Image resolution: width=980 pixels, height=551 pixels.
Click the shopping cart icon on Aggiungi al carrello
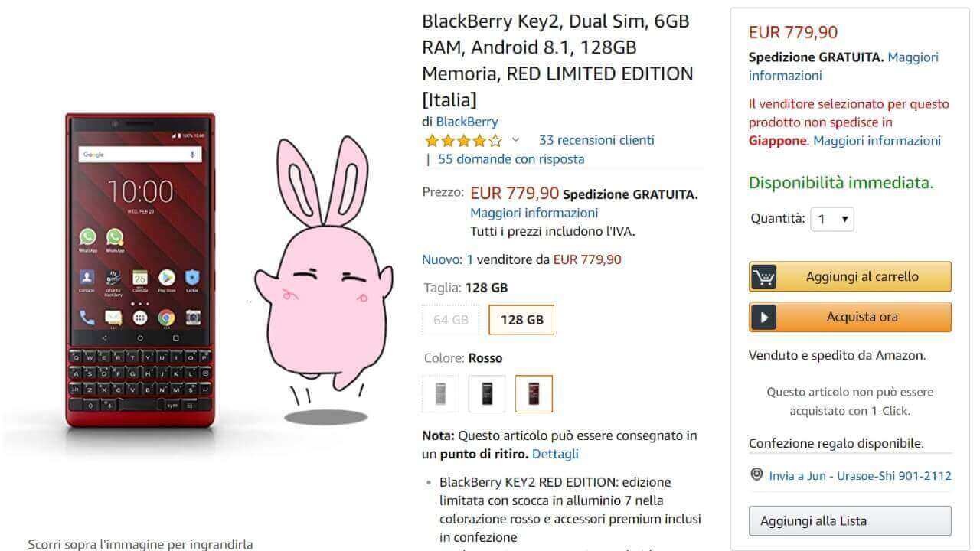click(x=764, y=277)
